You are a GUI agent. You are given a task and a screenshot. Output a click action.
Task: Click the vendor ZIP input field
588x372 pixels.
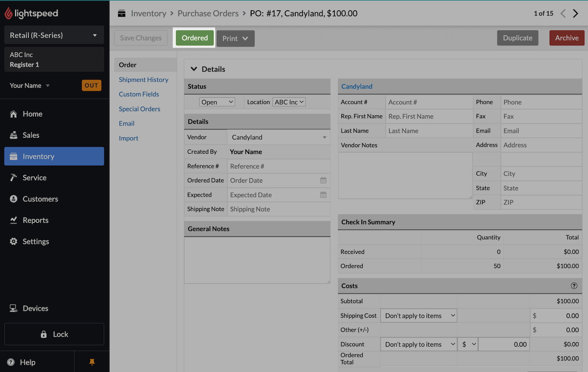tap(541, 202)
